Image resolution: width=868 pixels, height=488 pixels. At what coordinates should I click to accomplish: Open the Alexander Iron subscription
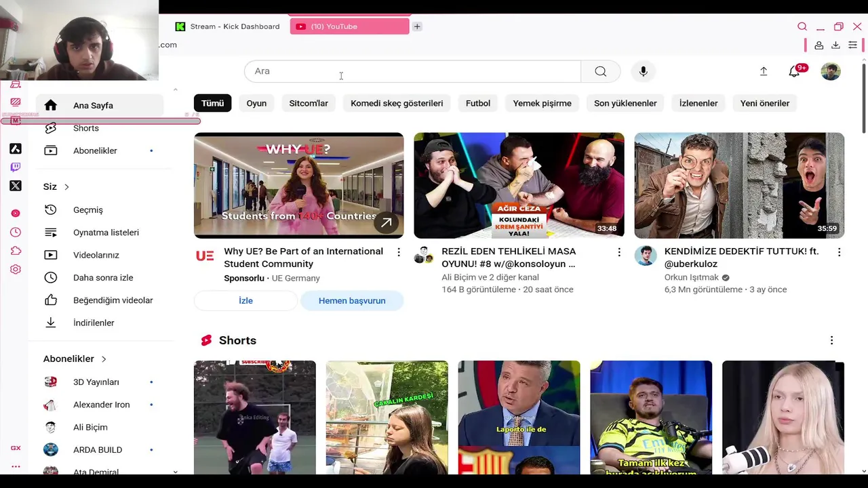click(100, 405)
